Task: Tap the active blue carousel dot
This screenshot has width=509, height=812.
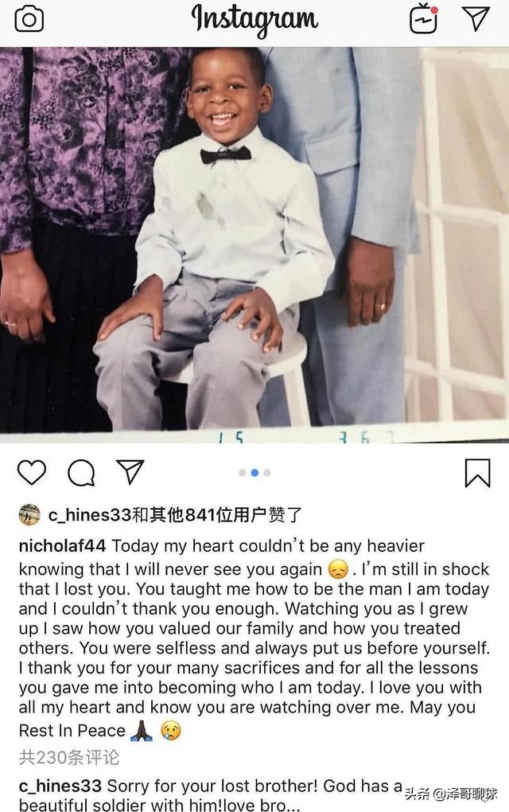Action: (x=254, y=473)
